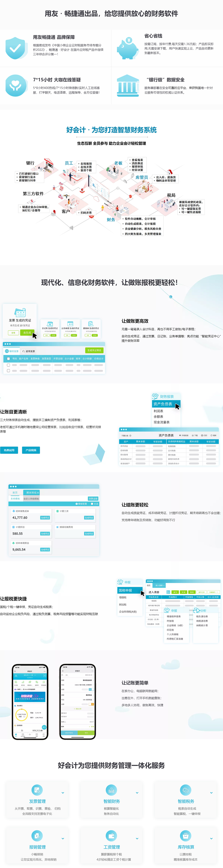Click the 让结账更轻松 heading

[135, 504]
